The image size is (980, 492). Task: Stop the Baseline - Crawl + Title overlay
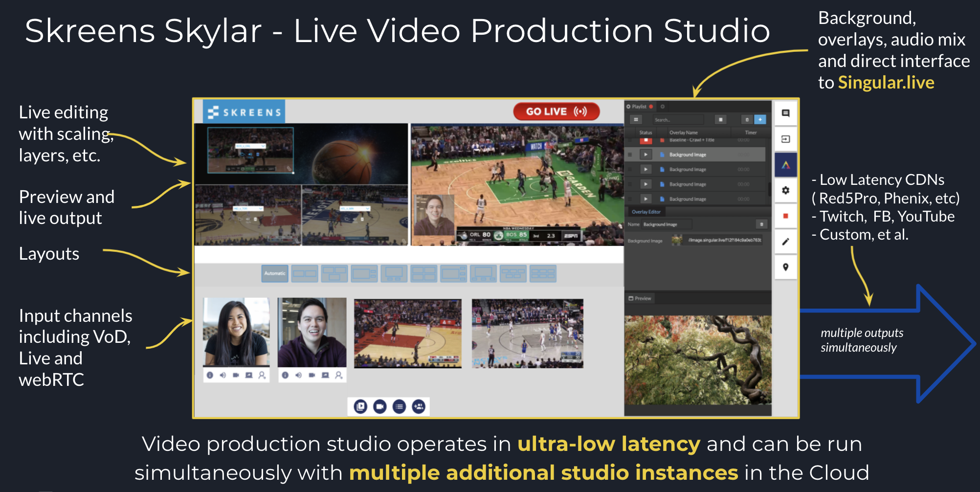646,140
